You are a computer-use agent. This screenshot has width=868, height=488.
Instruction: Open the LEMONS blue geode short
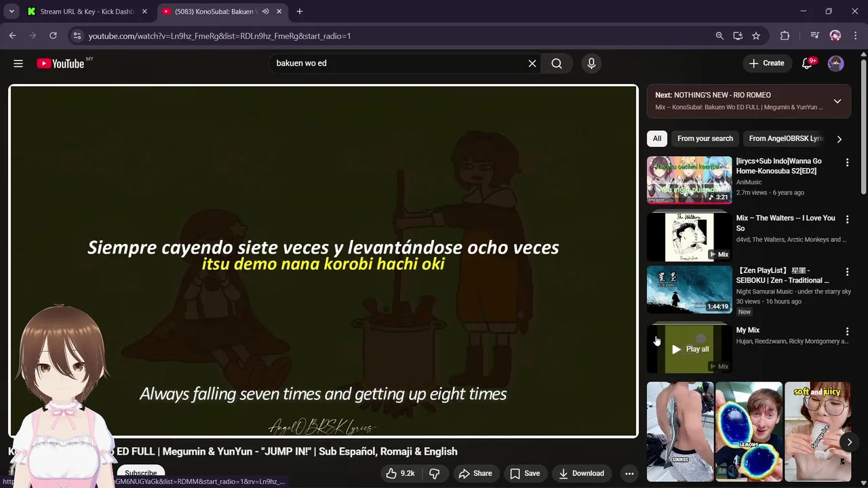click(x=749, y=432)
